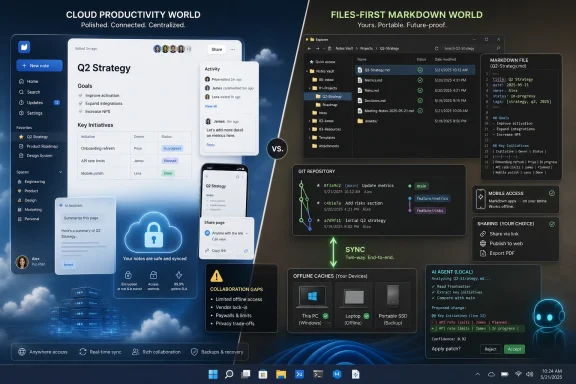This screenshot has height=384, width=576.
Task: Click the Encryption lock icon
Action: coord(128,275)
